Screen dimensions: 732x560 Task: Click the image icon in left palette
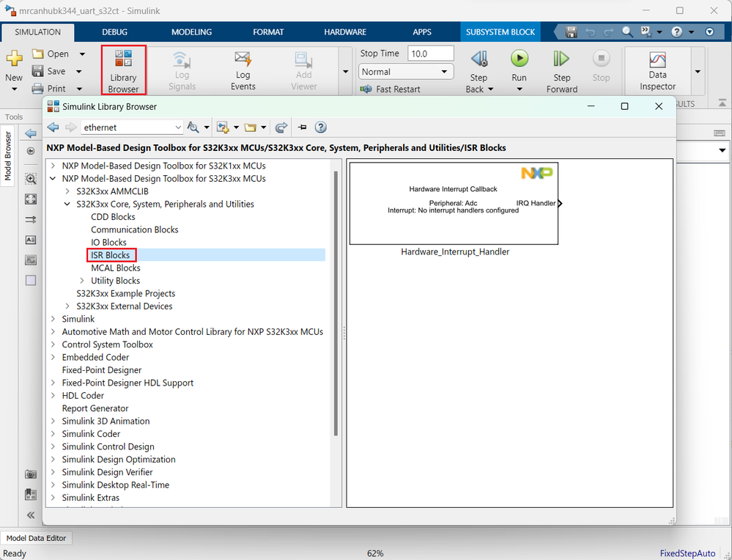(31, 260)
